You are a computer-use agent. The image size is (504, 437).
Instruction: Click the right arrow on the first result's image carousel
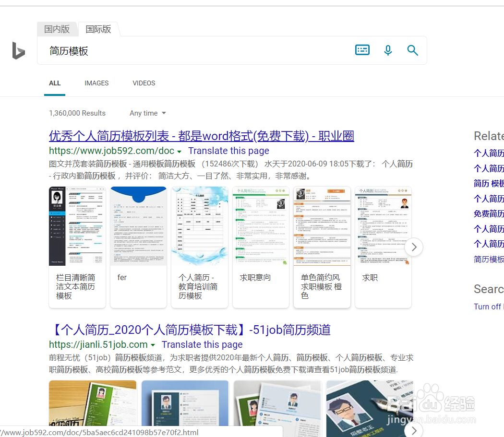coord(414,247)
